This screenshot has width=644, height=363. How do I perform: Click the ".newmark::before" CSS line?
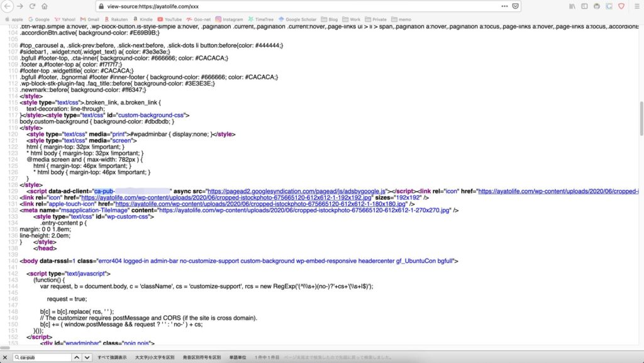82,90
